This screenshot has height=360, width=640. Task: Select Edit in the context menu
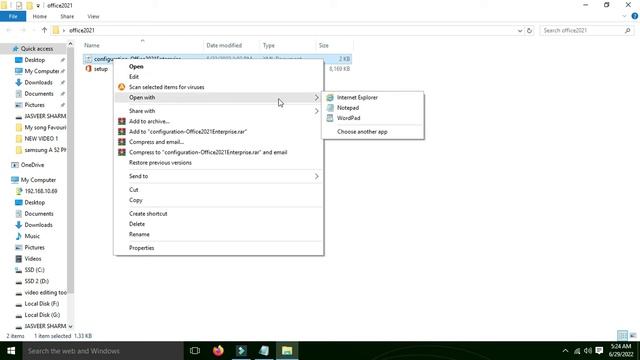click(x=134, y=77)
